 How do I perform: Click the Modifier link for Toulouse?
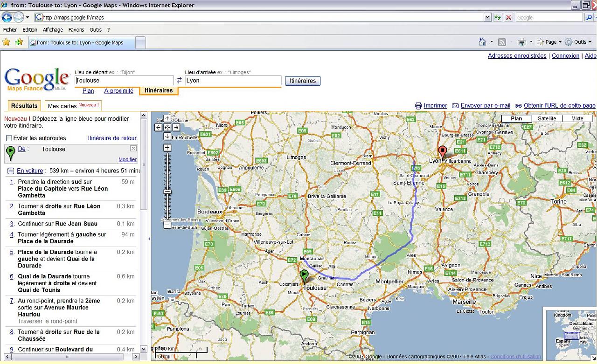click(x=127, y=159)
